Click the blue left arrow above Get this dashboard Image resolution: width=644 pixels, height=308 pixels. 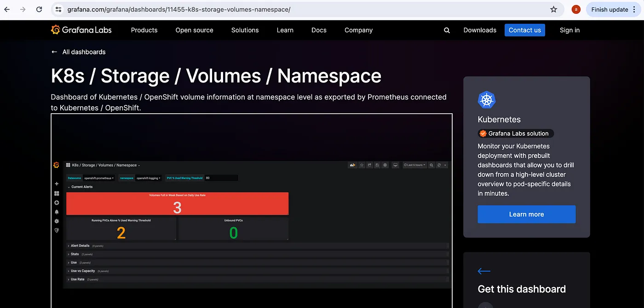tap(484, 271)
